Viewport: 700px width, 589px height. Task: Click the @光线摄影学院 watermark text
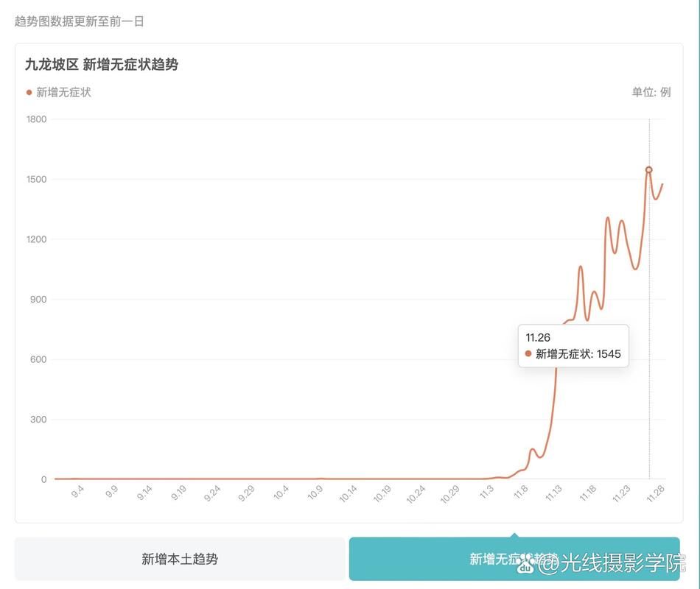tap(612, 563)
